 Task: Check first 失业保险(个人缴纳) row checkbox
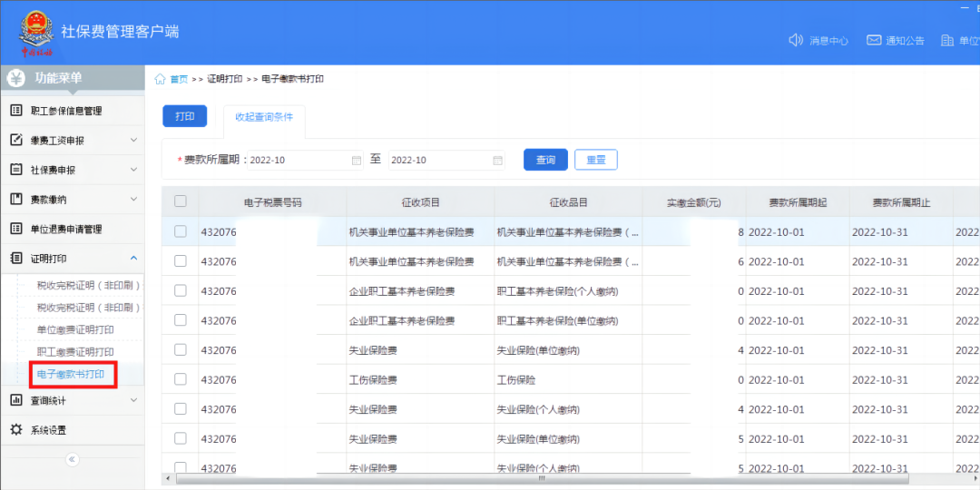[x=180, y=408]
